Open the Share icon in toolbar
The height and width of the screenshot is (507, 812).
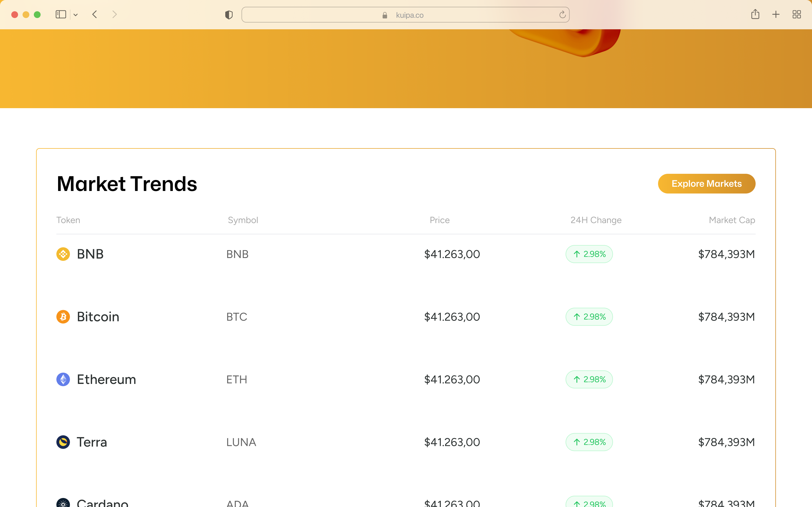point(755,14)
